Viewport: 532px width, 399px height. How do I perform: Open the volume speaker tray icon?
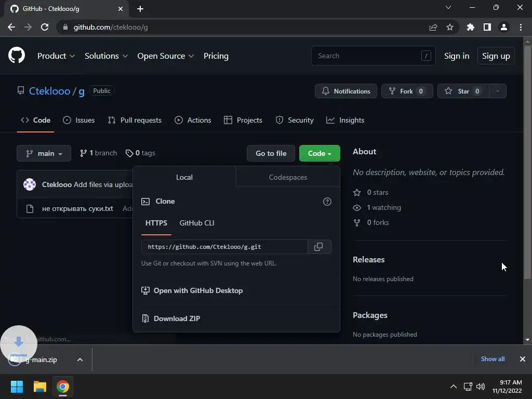pos(481,387)
